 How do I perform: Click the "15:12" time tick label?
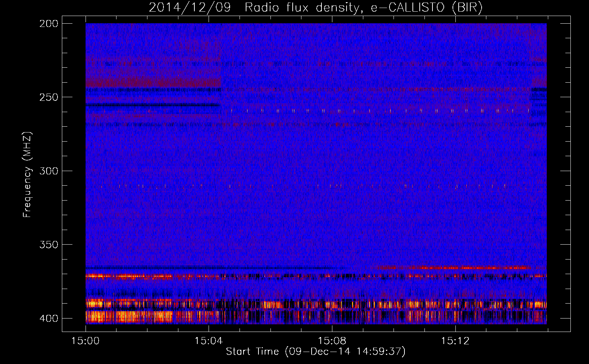pos(455,341)
